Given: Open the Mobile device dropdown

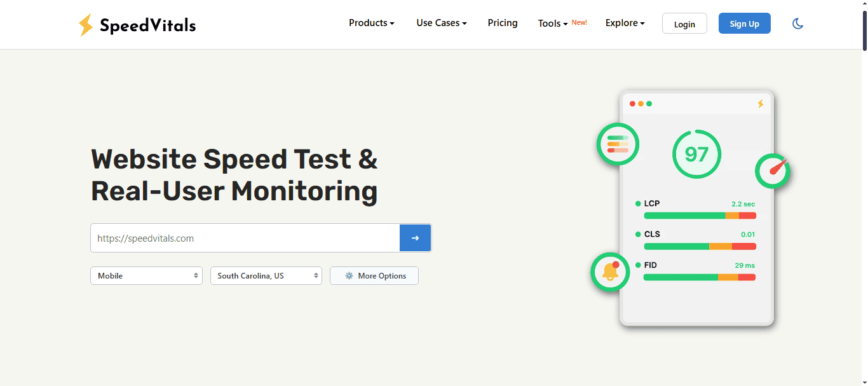Looking at the screenshot, I should click(146, 276).
